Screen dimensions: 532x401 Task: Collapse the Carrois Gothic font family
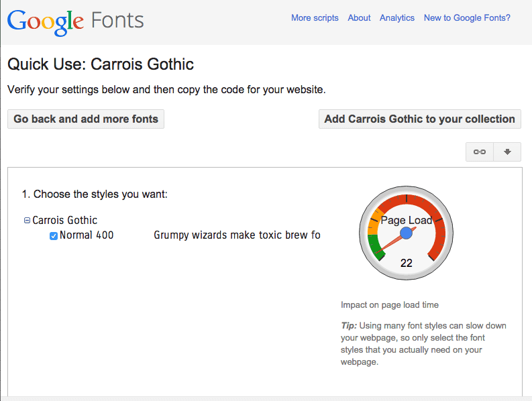[x=27, y=221]
